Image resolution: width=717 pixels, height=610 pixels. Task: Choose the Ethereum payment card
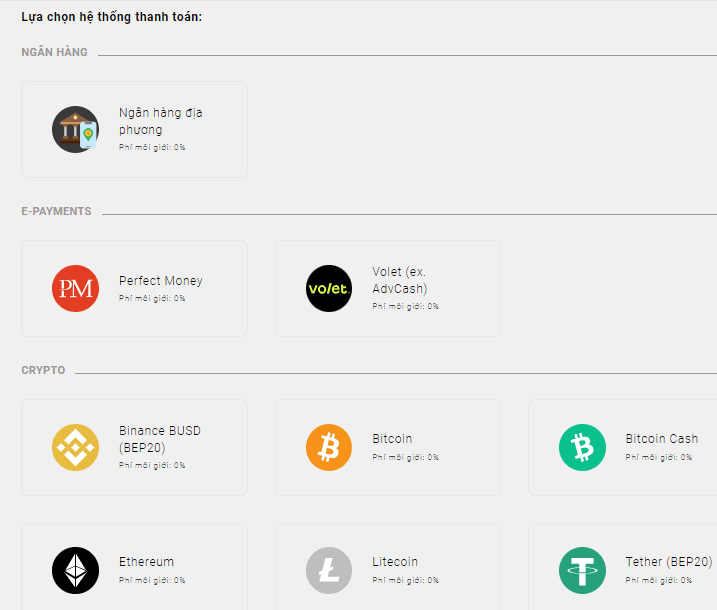pos(134,567)
